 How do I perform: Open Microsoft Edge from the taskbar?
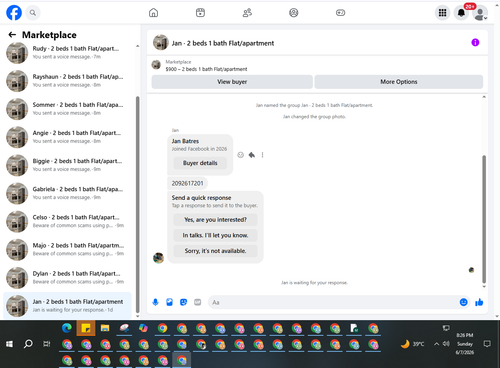(x=67, y=328)
